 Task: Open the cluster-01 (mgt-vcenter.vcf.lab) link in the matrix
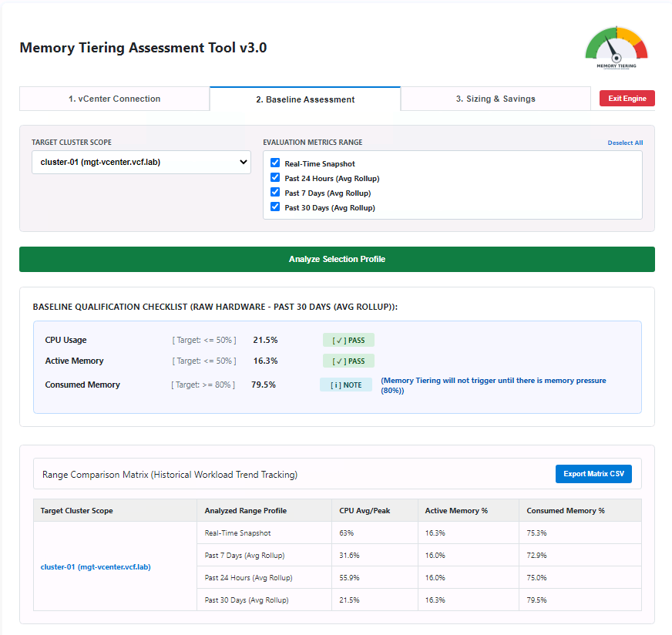coord(96,567)
